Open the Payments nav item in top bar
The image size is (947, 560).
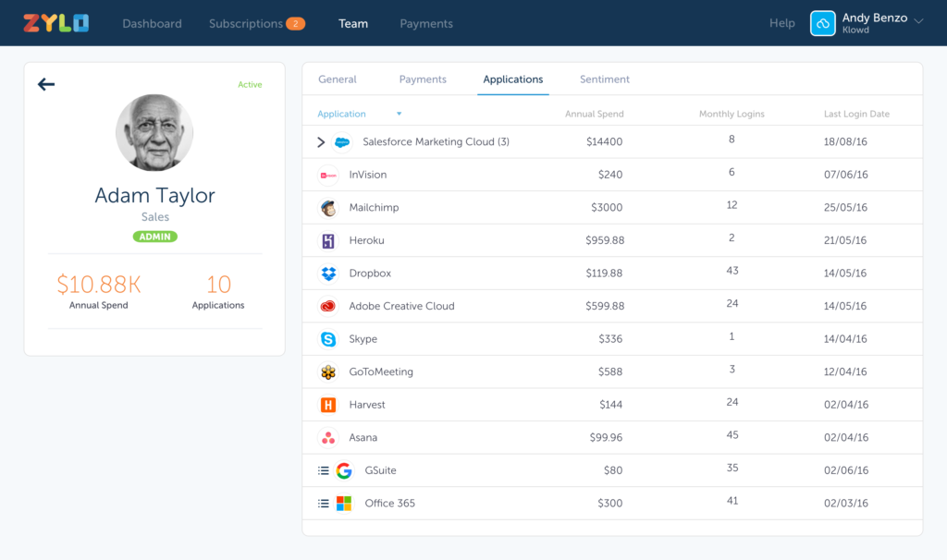pyautogui.click(x=426, y=23)
